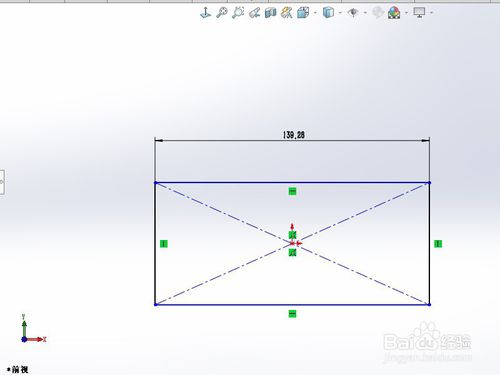Viewport: 500px width, 375px height.
Task: Click the Hide/Show Items eye icon
Action: [x=353, y=13]
